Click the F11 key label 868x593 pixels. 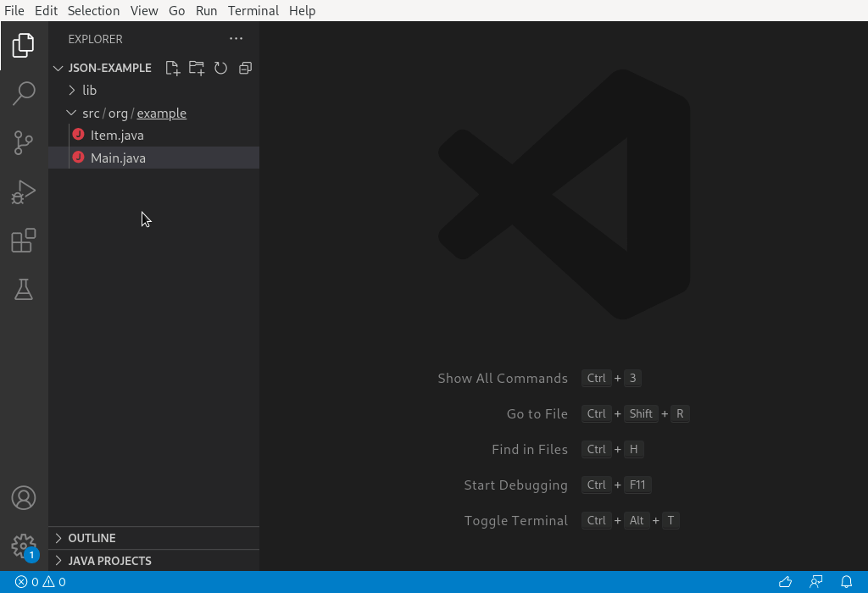637,485
